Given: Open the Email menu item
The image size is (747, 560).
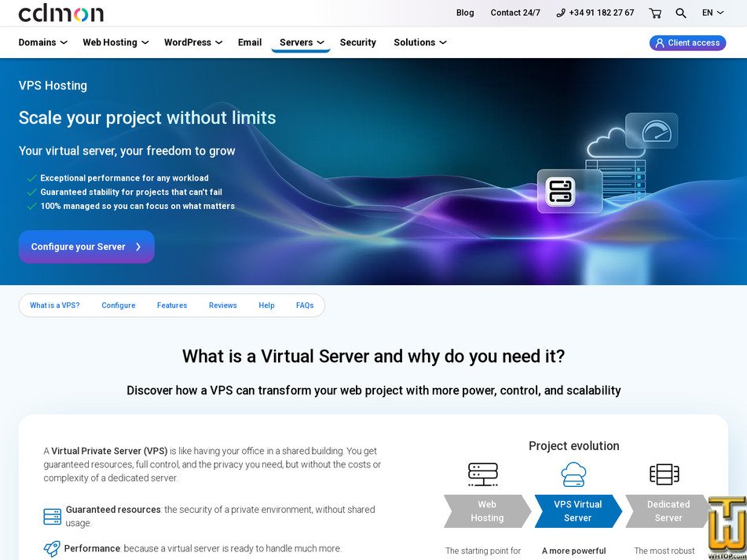Looking at the screenshot, I should pyautogui.click(x=250, y=42).
